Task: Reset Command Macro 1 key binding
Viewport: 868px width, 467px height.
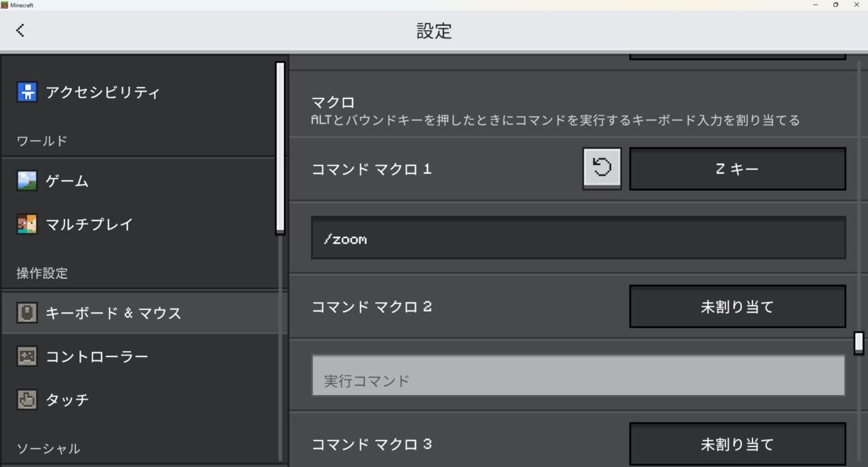Action: tap(602, 168)
